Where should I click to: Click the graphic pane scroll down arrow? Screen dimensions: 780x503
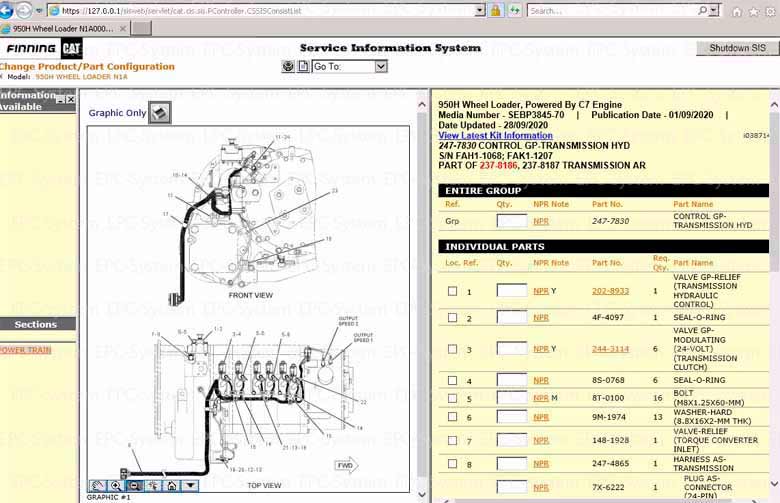[x=422, y=495]
